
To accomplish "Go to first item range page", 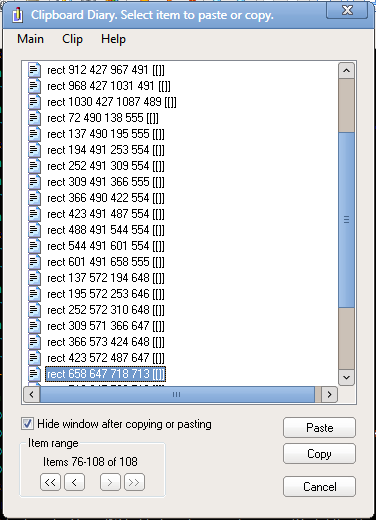I will point(50,482).
